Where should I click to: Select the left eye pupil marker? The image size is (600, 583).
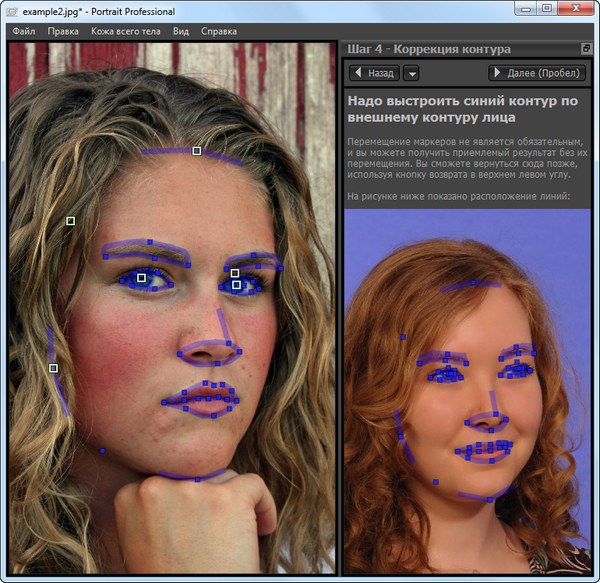142,278
